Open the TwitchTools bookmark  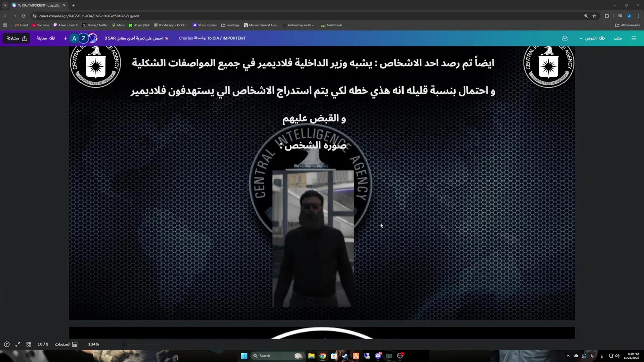331,25
